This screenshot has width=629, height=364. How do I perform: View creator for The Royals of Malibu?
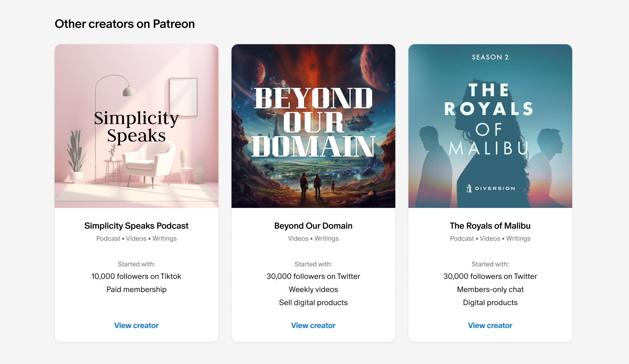[490, 325]
